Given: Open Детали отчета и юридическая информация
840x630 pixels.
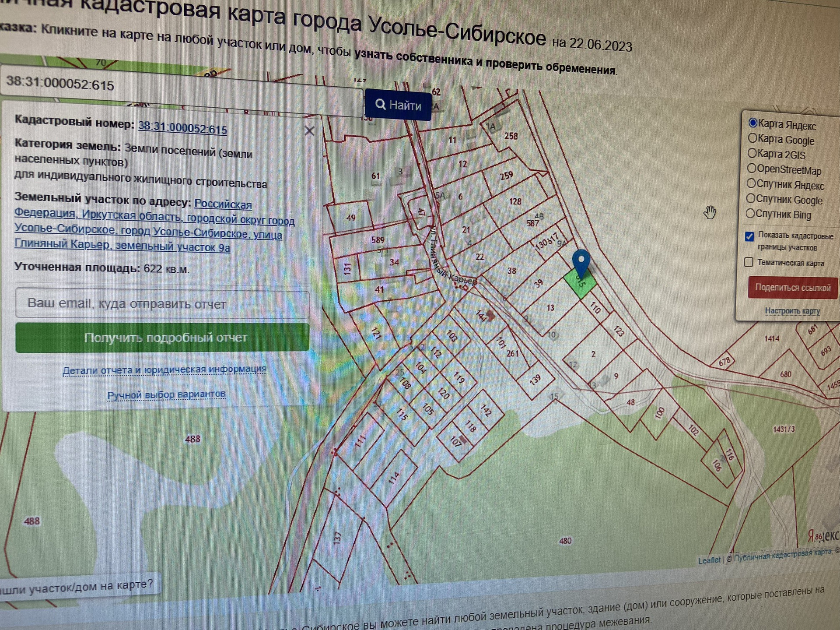Looking at the screenshot, I should point(164,370).
